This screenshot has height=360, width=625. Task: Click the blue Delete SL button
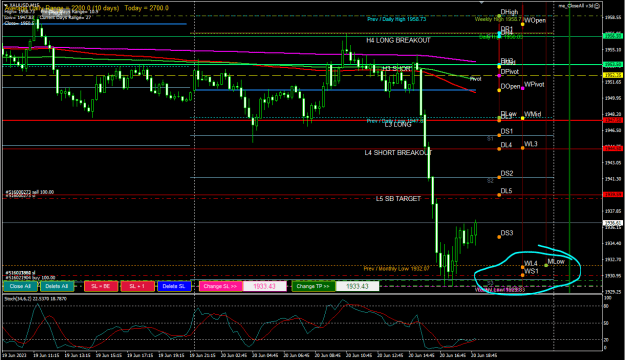174,286
